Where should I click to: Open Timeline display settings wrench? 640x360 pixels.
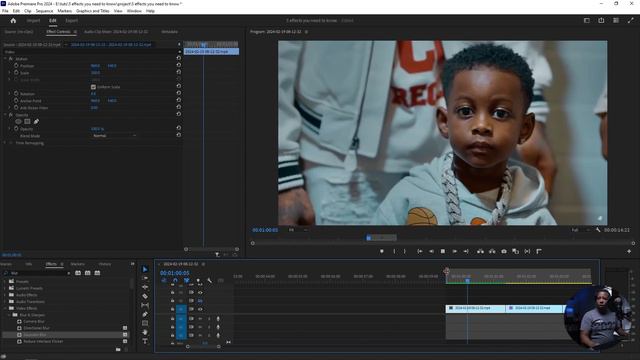[210, 280]
